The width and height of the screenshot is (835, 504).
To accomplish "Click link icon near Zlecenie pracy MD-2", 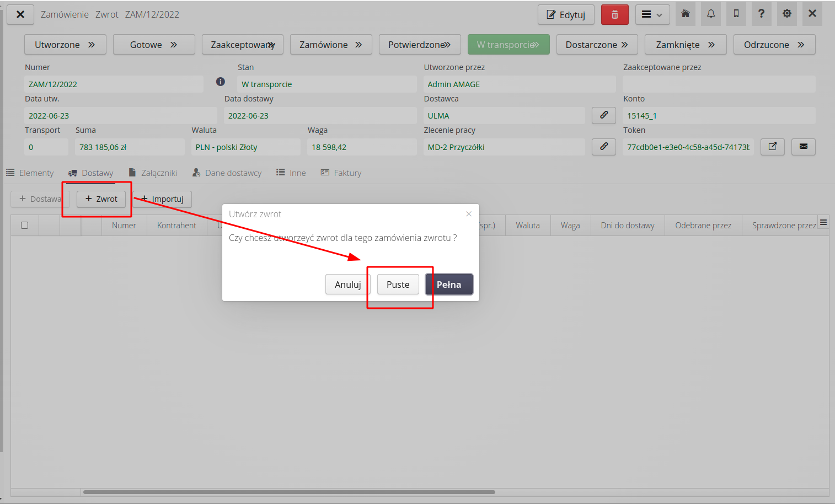I will tap(604, 147).
